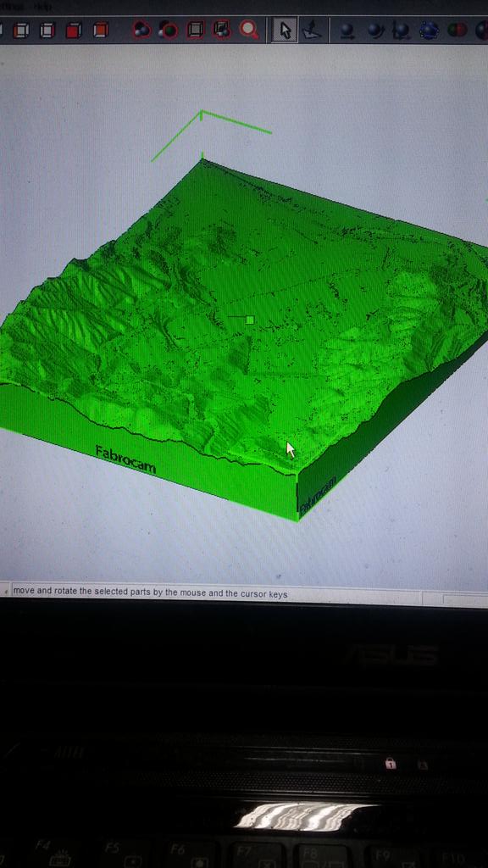
Task: Open blue dotted sphere arrange tool
Action: point(429,31)
